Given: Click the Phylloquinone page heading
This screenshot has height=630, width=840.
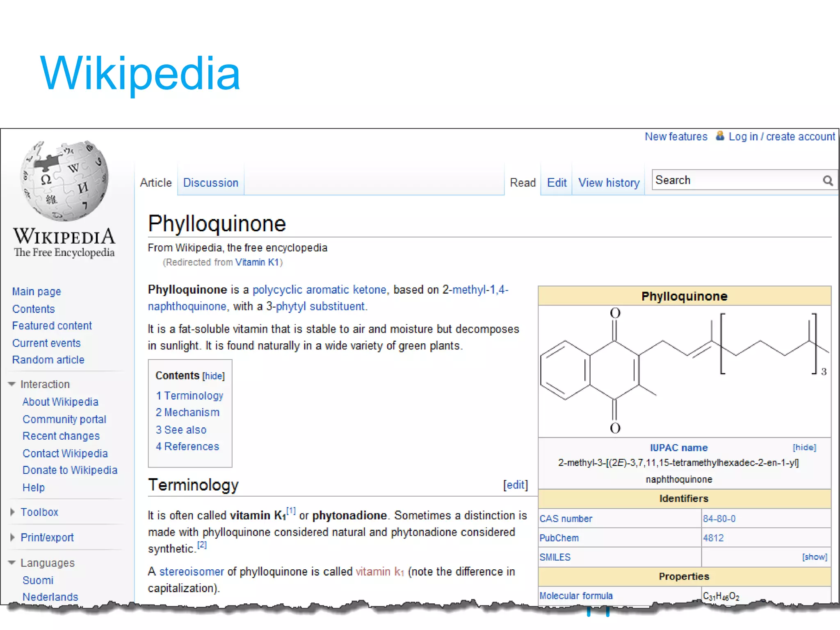Looking at the screenshot, I should (x=217, y=224).
